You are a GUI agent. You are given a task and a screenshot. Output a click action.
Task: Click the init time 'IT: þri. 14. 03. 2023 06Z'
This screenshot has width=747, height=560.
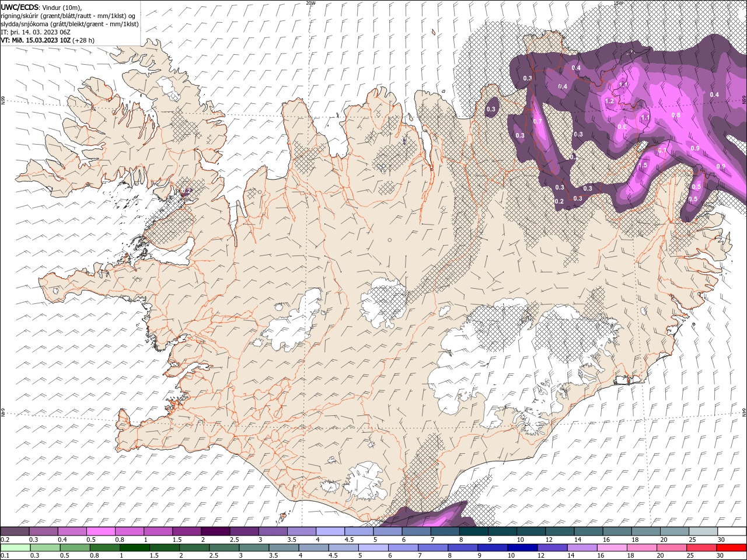coord(36,32)
